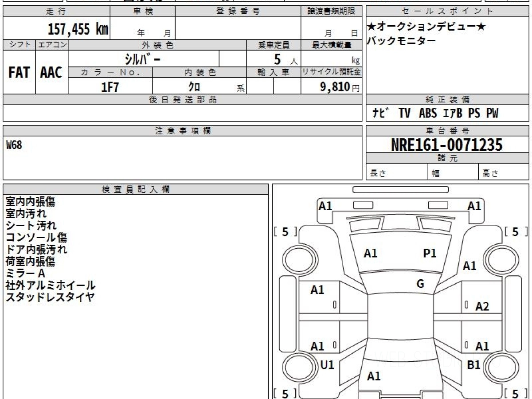The height and width of the screenshot is (399, 532).
Task: Select the 内装色 header
Action: pyautogui.click(x=199, y=72)
